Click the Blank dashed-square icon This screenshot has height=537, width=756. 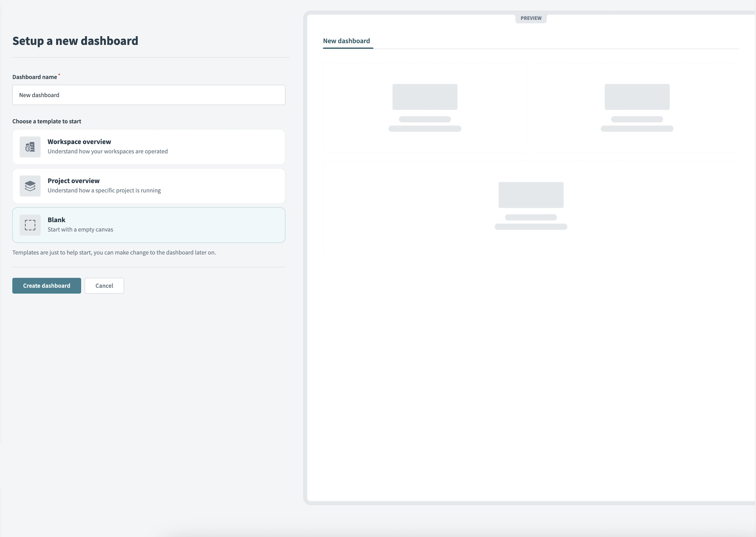(x=30, y=225)
